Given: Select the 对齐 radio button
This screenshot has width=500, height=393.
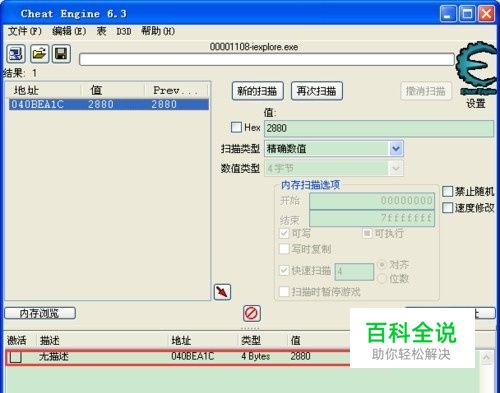Looking at the screenshot, I should 382,265.
